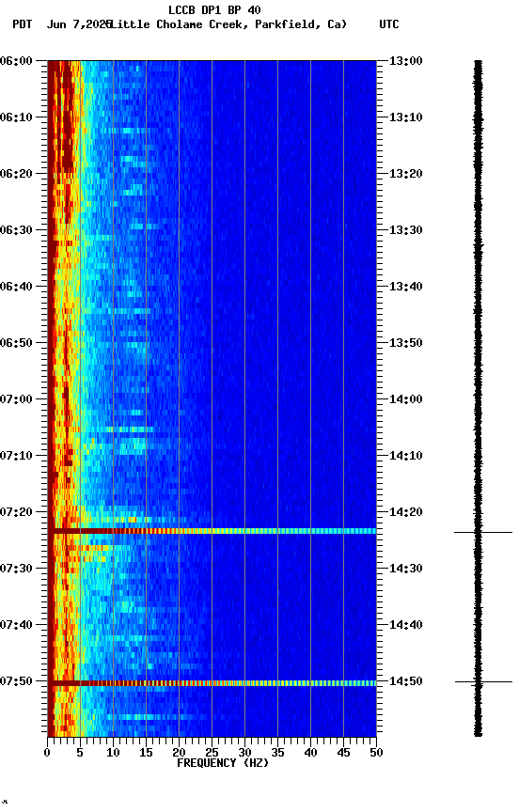519x812 pixels.
Task: Click the 06:40 PDT time label
Action: (x=16, y=287)
